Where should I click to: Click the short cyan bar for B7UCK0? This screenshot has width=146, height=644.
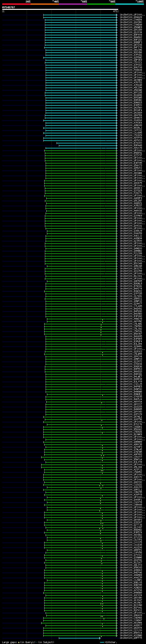pos(87,143)
